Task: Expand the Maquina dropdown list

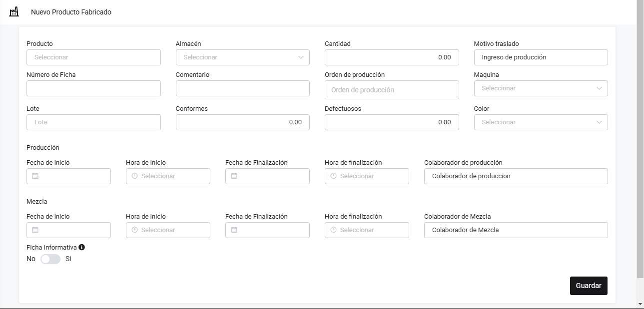Action: (x=541, y=88)
